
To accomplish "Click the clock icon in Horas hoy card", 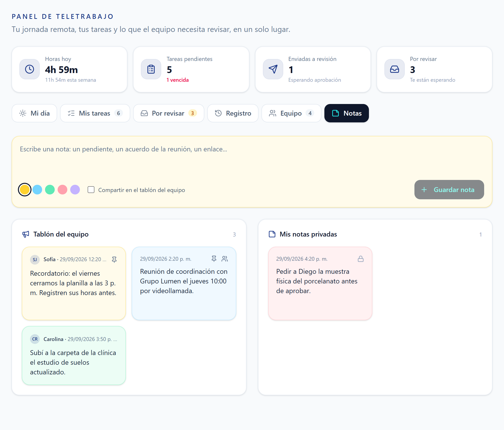I will (x=30, y=69).
